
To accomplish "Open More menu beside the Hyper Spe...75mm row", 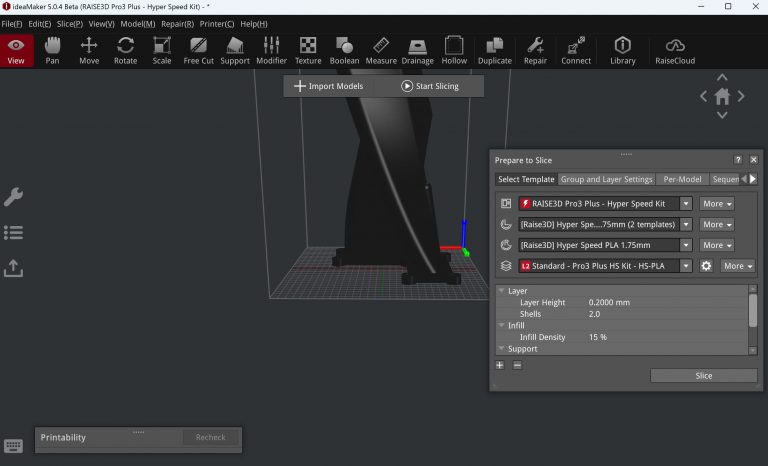I will [x=717, y=224].
